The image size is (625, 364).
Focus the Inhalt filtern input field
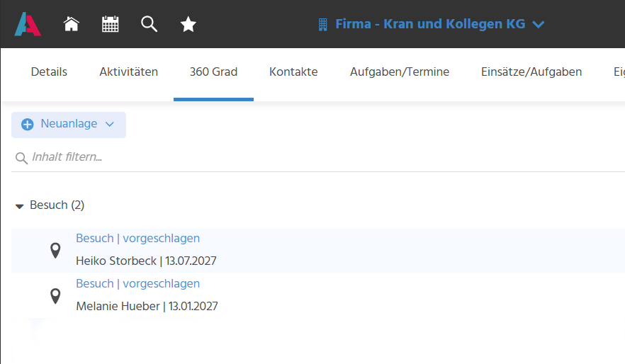[x=319, y=157]
